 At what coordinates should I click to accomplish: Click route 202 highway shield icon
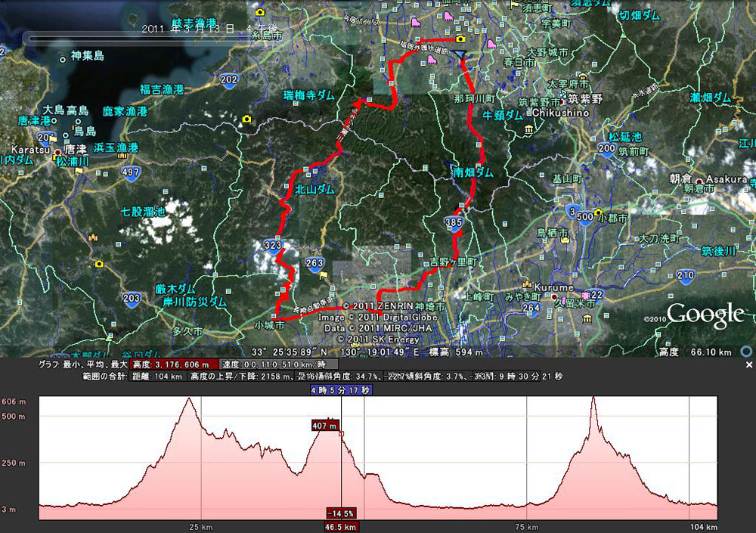229,79
